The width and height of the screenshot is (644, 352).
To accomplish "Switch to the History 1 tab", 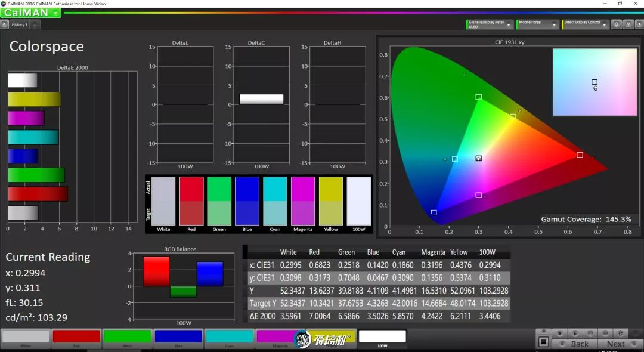I will pos(19,24).
